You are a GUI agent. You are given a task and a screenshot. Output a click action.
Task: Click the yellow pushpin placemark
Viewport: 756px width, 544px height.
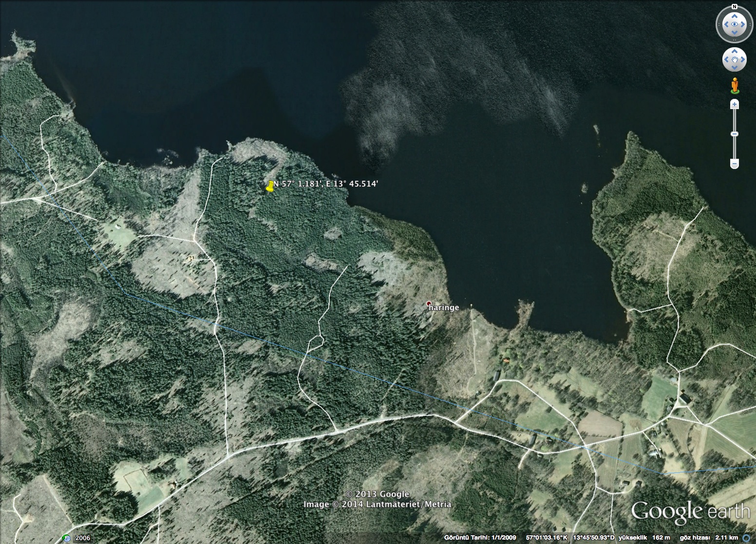coord(270,186)
